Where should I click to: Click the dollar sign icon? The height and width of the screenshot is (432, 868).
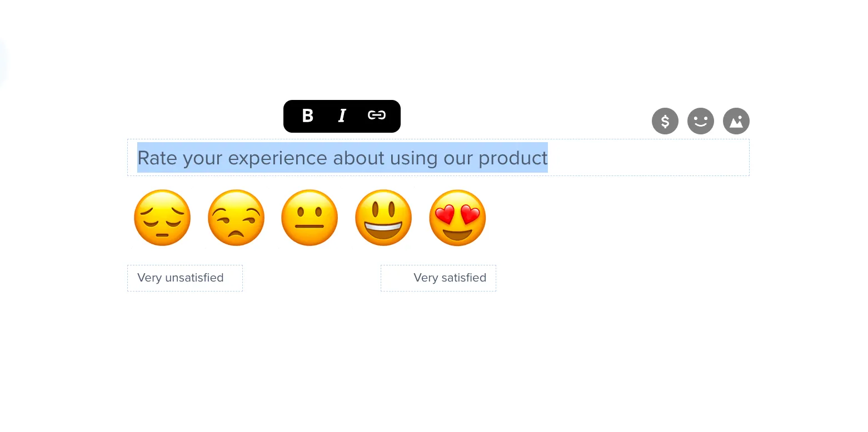coord(665,121)
